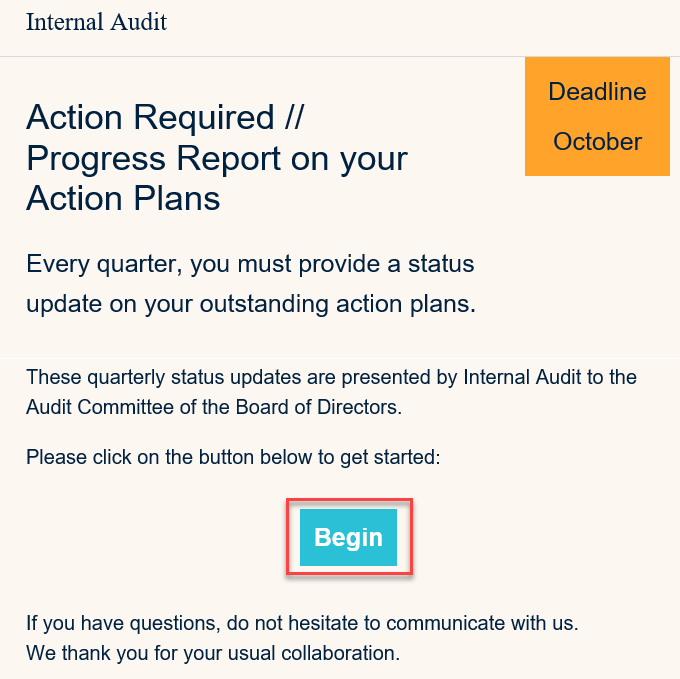Click "We thank you for your usual collaboration"
Screen dimensions: 680x679
[212, 654]
